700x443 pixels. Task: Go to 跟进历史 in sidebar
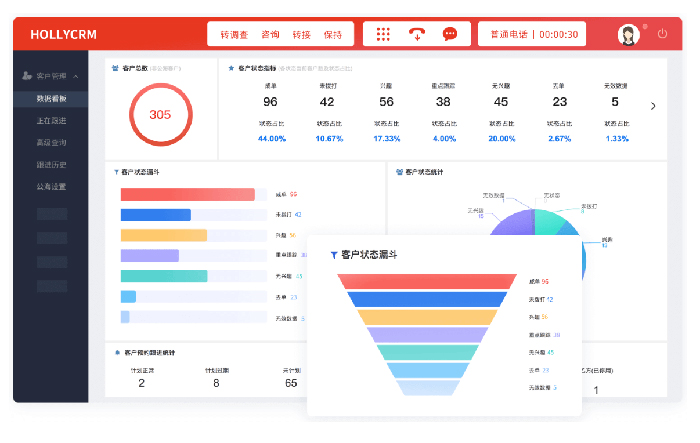click(51, 164)
